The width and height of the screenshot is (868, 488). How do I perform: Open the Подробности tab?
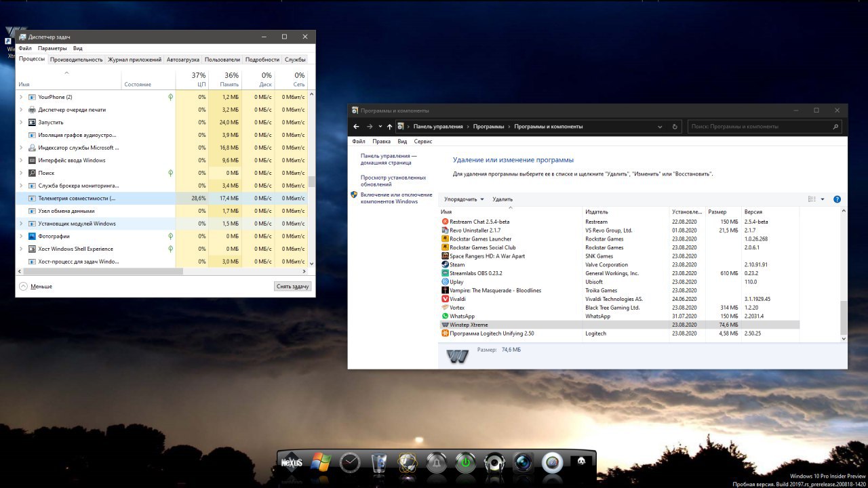[x=262, y=60]
